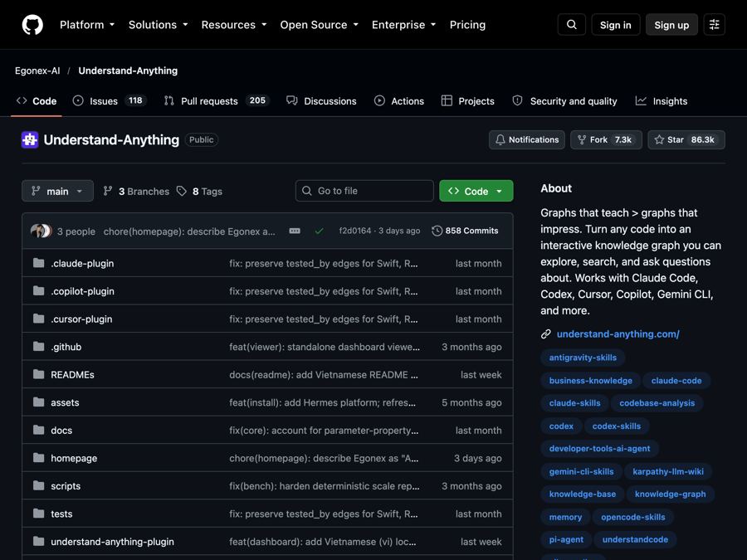Image resolution: width=747 pixels, height=560 pixels.
Task: Open the Insights tab
Action: (662, 101)
